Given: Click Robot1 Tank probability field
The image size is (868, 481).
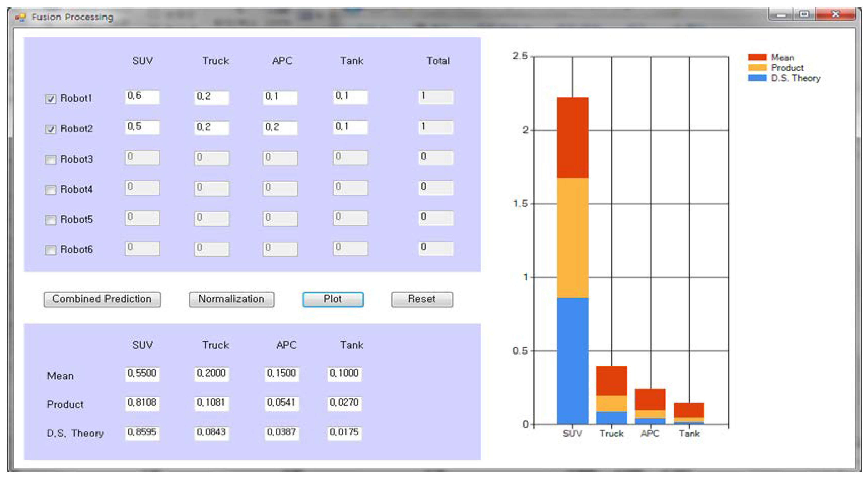Looking at the screenshot, I should click(350, 97).
